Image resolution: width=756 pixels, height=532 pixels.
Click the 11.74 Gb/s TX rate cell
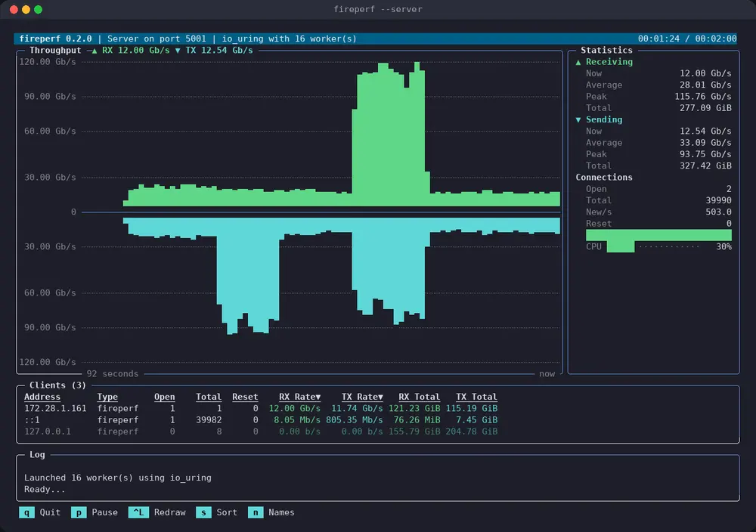click(x=357, y=408)
